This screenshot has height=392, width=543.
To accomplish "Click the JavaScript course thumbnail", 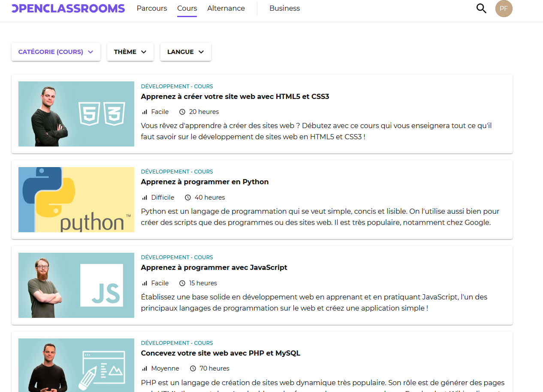I will coord(76,285).
